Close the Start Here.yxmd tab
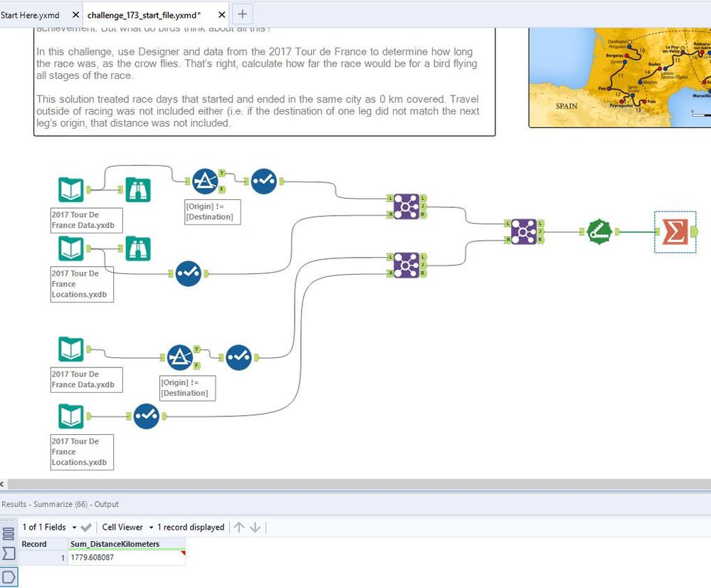711x588 pixels. pos(75,15)
